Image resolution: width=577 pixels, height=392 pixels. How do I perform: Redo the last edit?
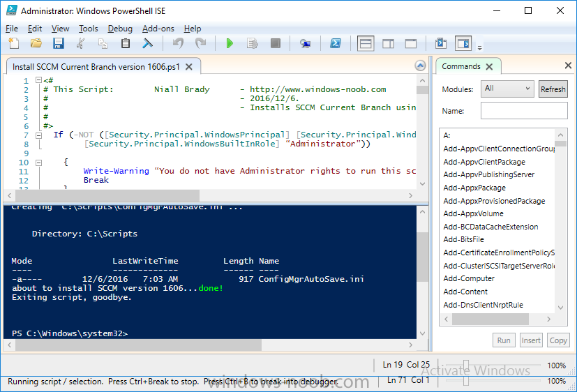(x=200, y=43)
